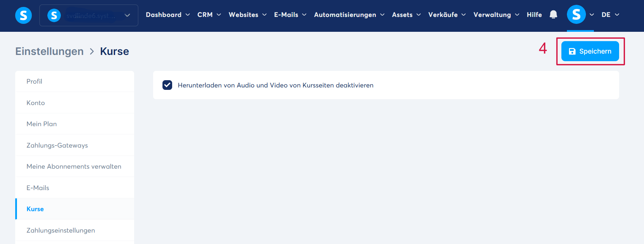This screenshot has height=244, width=644.
Task: Open the Hilfe page
Action: 534,15
